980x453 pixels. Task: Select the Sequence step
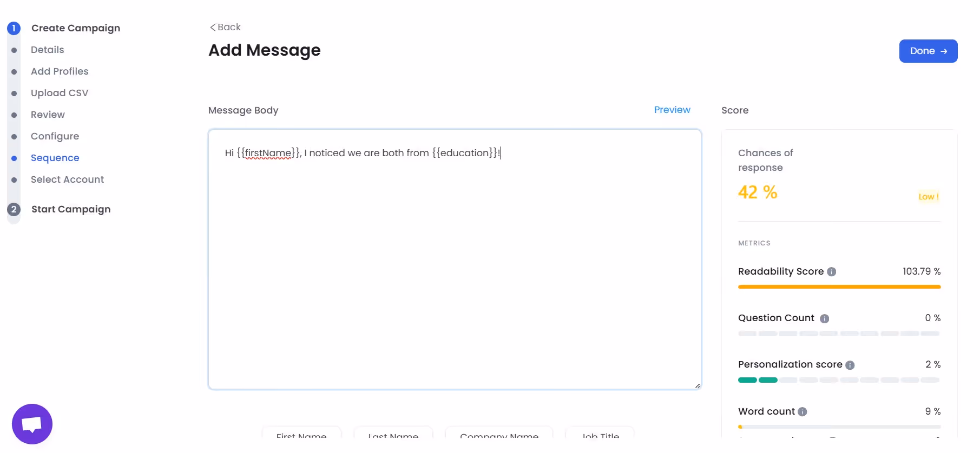click(x=55, y=158)
